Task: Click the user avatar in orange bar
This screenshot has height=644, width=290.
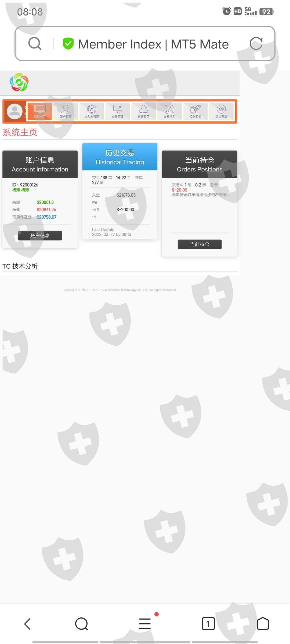Action: pos(15,111)
